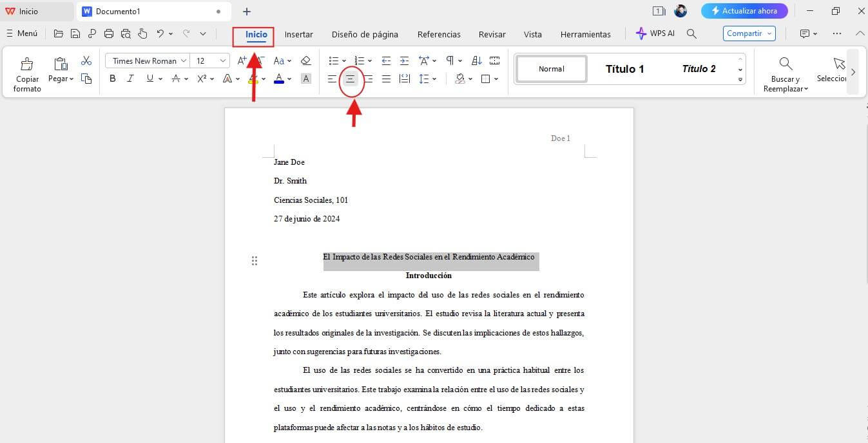Open the Referencias tab
868x443 pixels.
439,34
